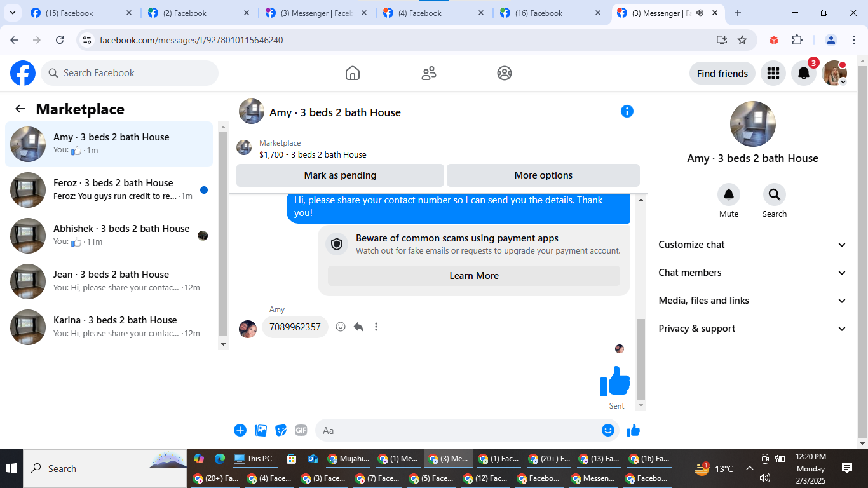Choose a GIF icon in composer

click(x=301, y=430)
